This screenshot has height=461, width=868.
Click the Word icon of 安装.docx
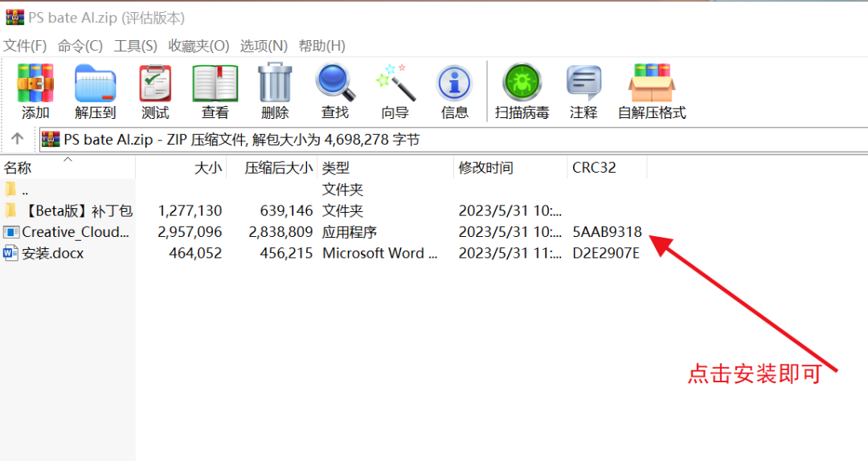10,253
